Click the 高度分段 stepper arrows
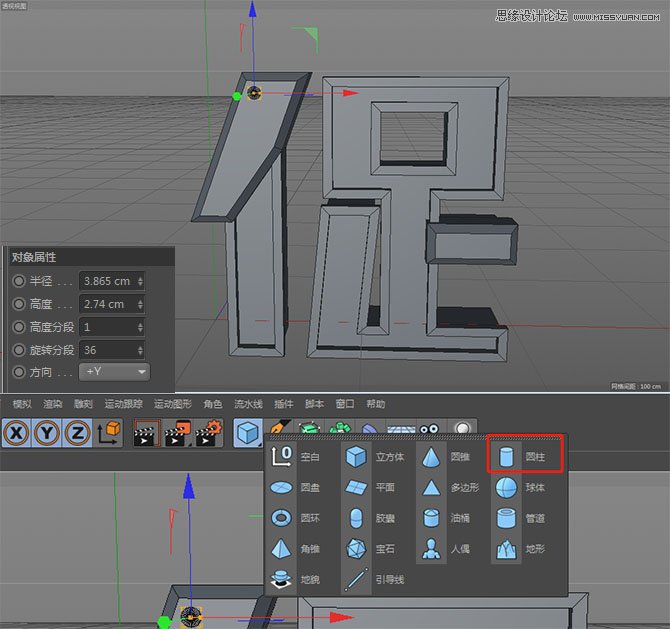This screenshot has height=629, width=670. click(140, 327)
